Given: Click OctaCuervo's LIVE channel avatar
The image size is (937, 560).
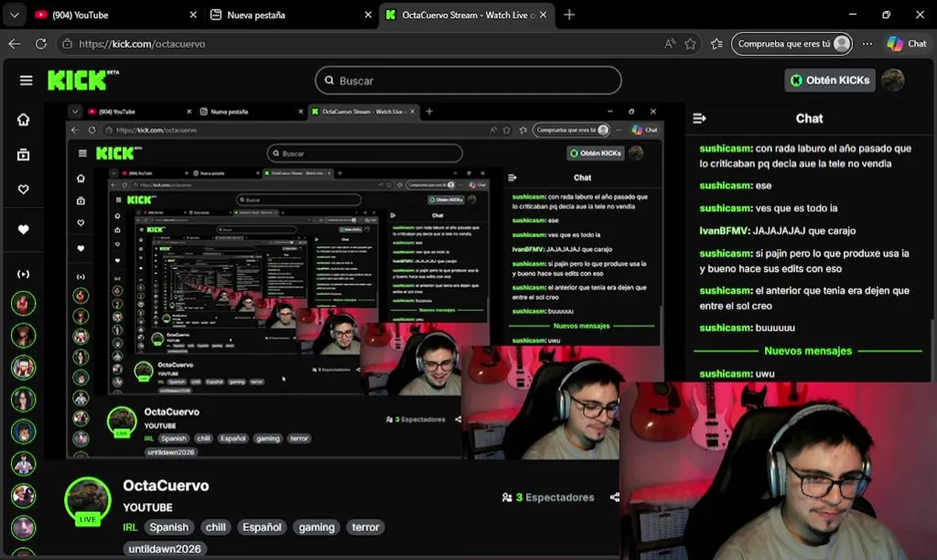Looking at the screenshot, I should pos(87,502).
